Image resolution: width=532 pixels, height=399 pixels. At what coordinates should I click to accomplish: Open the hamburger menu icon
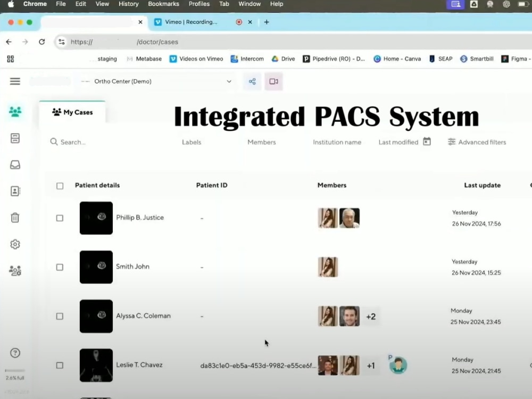[x=15, y=81]
